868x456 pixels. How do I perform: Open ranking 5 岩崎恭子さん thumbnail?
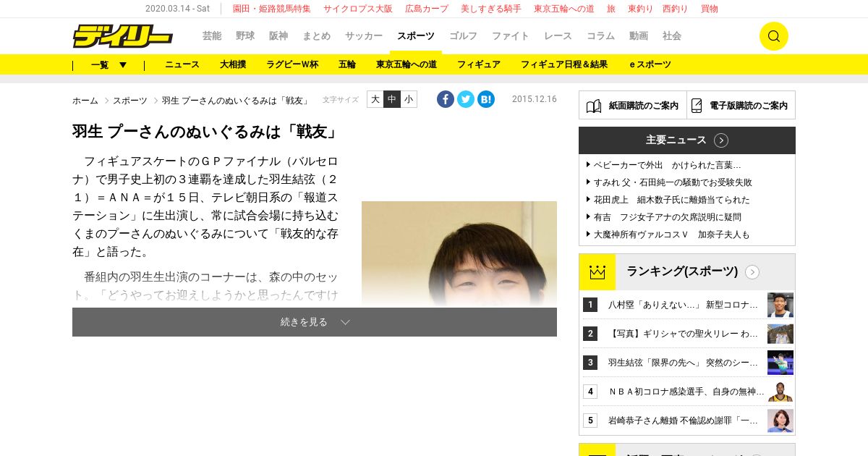coord(780,421)
